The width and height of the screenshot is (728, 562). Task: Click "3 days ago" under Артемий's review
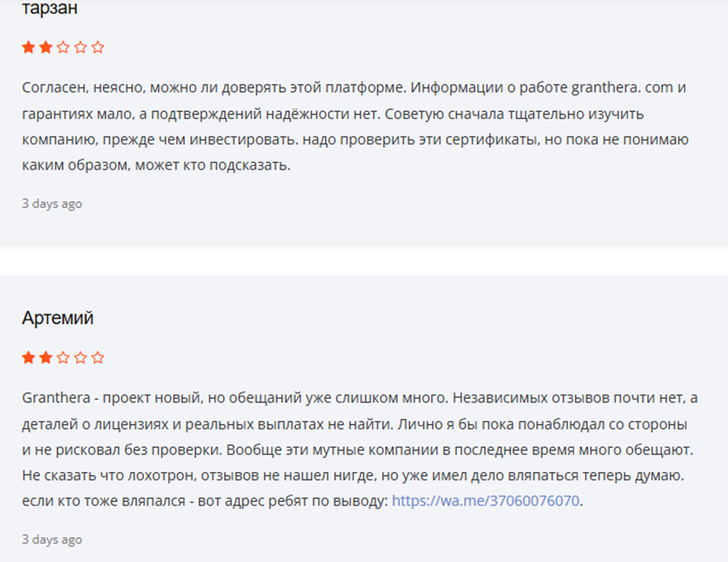(x=52, y=540)
